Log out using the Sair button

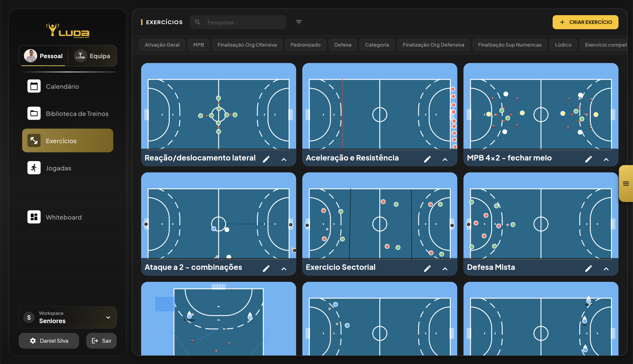click(101, 341)
